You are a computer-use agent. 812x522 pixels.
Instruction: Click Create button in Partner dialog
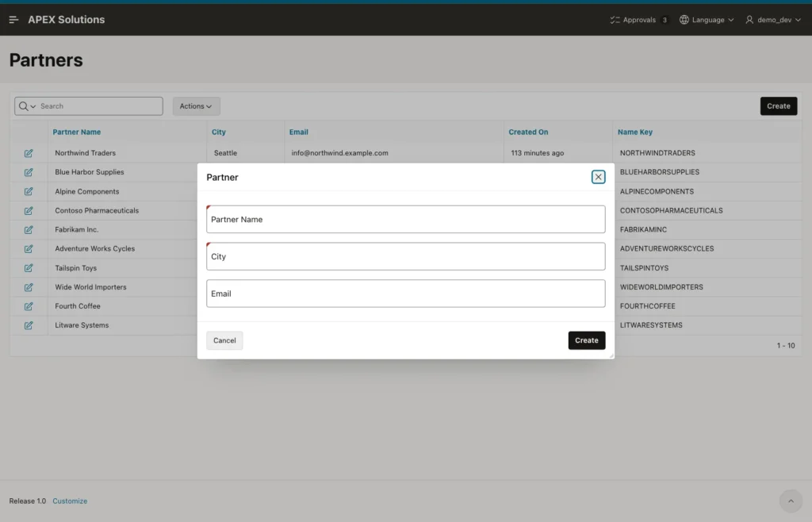click(x=587, y=340)
